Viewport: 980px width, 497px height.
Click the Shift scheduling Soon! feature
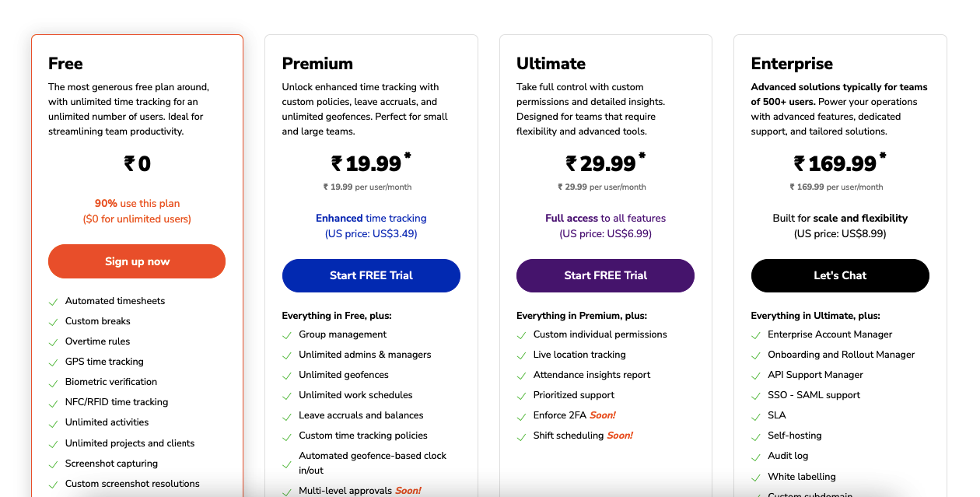(583, 436)
